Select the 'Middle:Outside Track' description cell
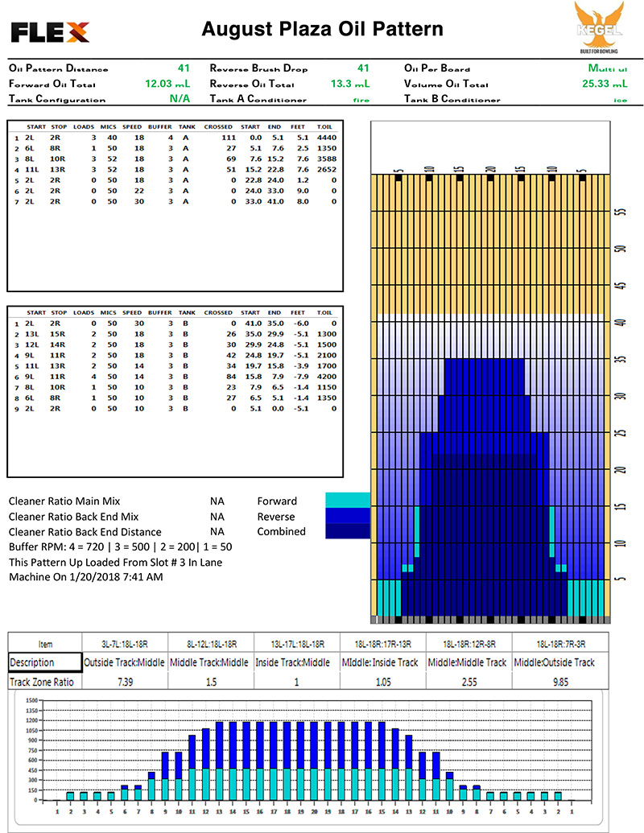The width and height of the screenshot is (644, 833). 555,662
